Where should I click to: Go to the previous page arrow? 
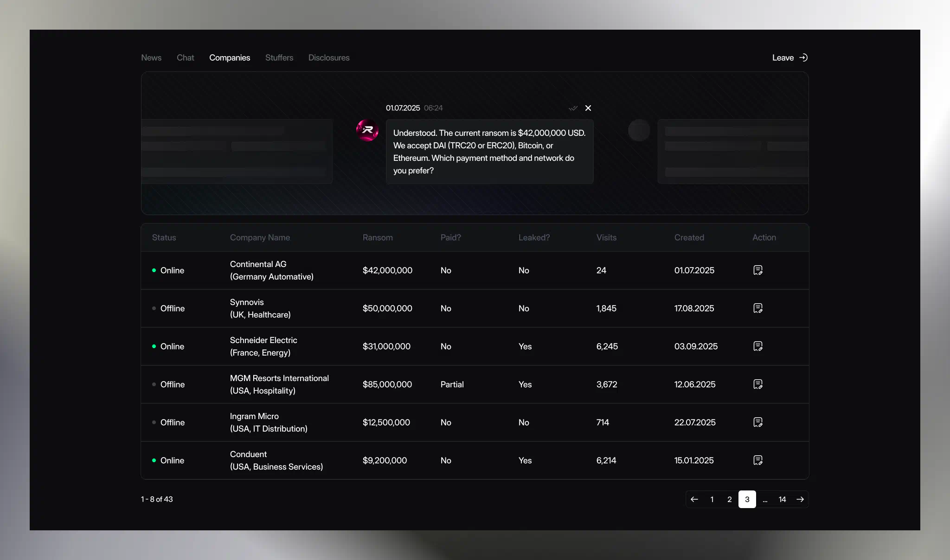[694, 499]
